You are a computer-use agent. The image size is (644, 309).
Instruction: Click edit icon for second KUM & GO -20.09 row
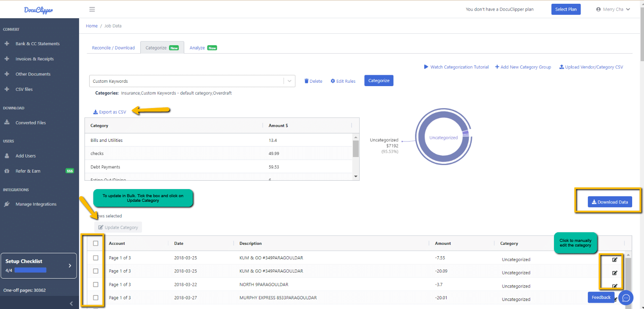tap(615, 273)
